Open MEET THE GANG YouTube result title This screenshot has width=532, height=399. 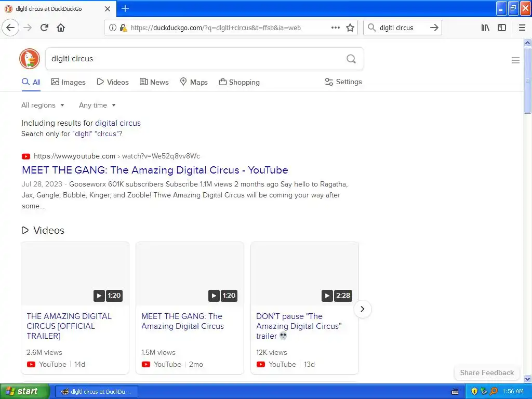point(155,170)
